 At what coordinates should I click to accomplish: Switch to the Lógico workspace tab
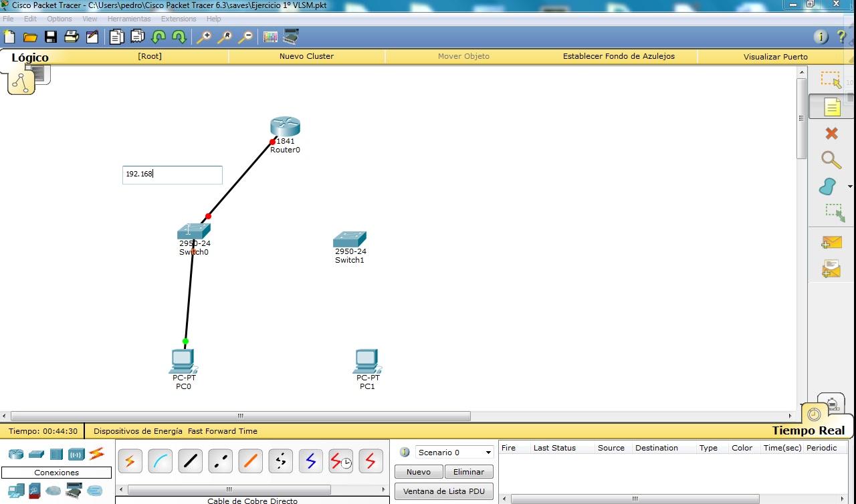(30, 57)
